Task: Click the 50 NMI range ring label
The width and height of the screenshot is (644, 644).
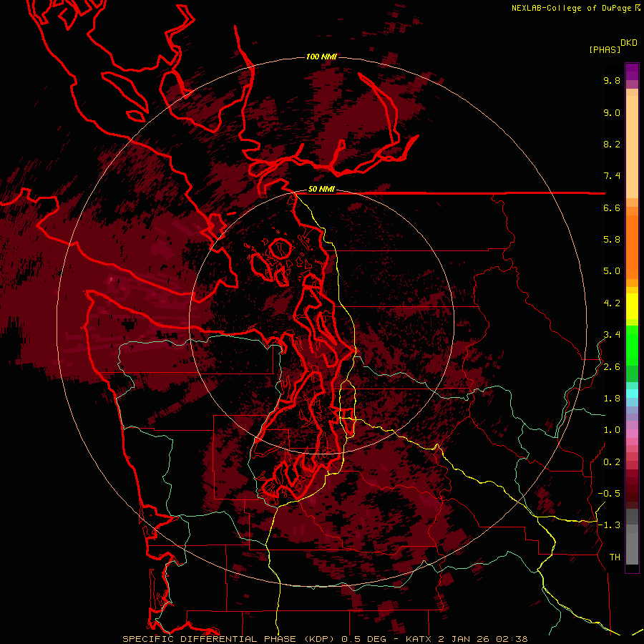Action: point(321,190)
